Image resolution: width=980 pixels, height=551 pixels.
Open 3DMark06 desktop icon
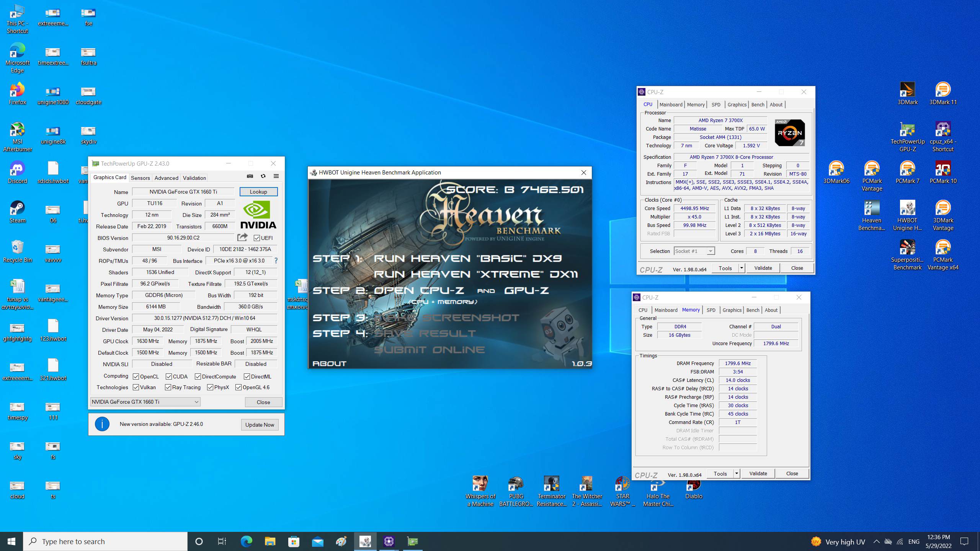coord(836,173)
